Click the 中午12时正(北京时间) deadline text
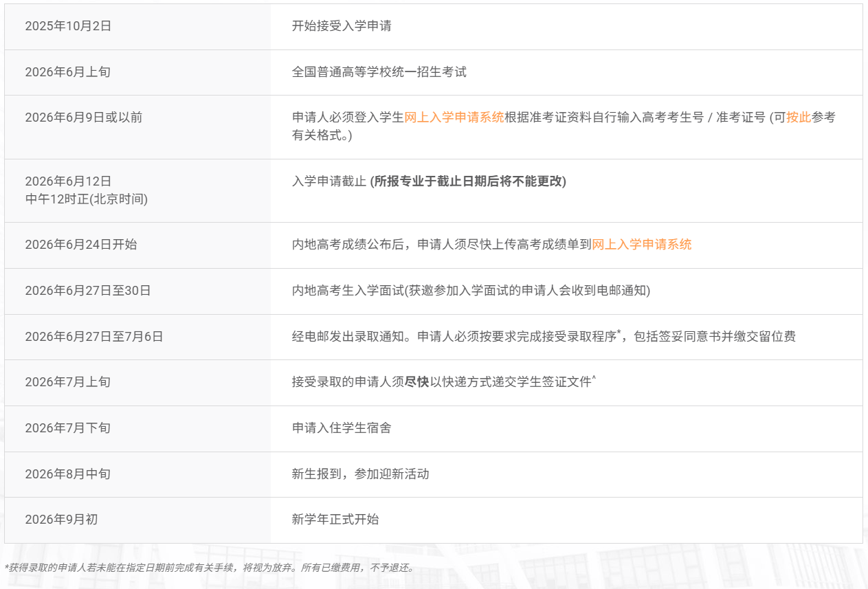Viewport: 868px width, 589px height. pyautogui.click(x=86, y=199)
